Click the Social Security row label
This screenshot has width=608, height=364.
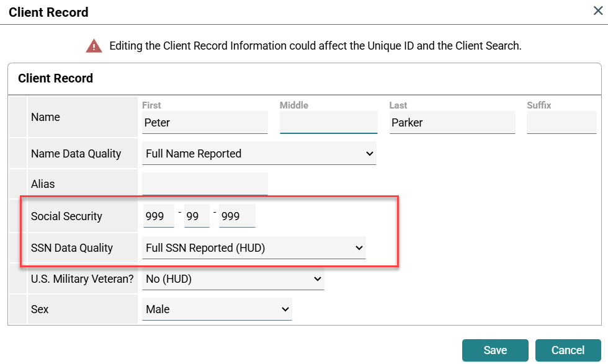(66, 216)
